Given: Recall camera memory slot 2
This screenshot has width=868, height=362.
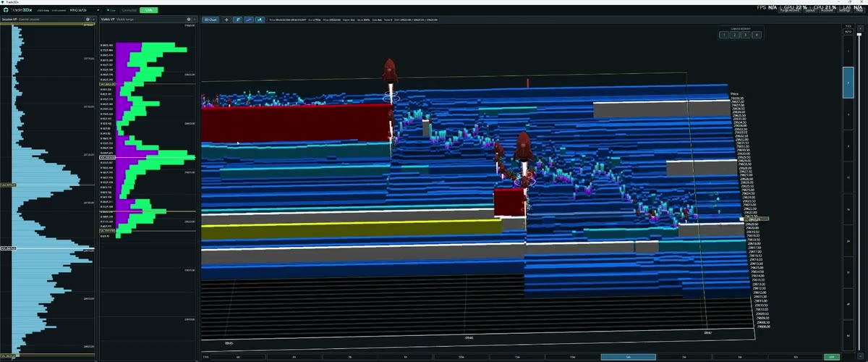Looking at the screenshot, I should tap(735, 35).
